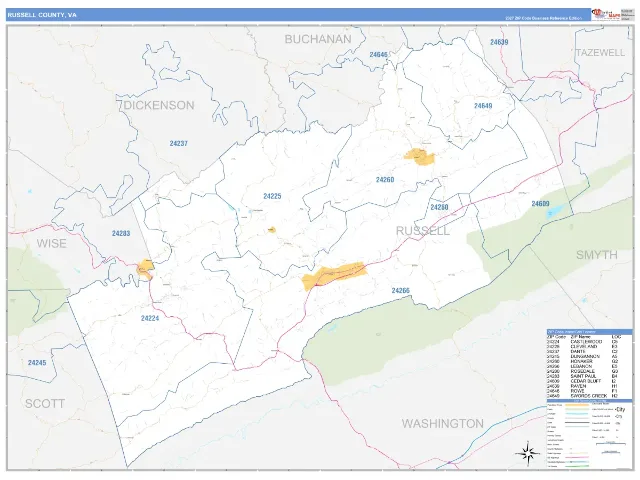Click the BUCHANAN county label
This screenshot has height=480, width=640.
[318, 39]
